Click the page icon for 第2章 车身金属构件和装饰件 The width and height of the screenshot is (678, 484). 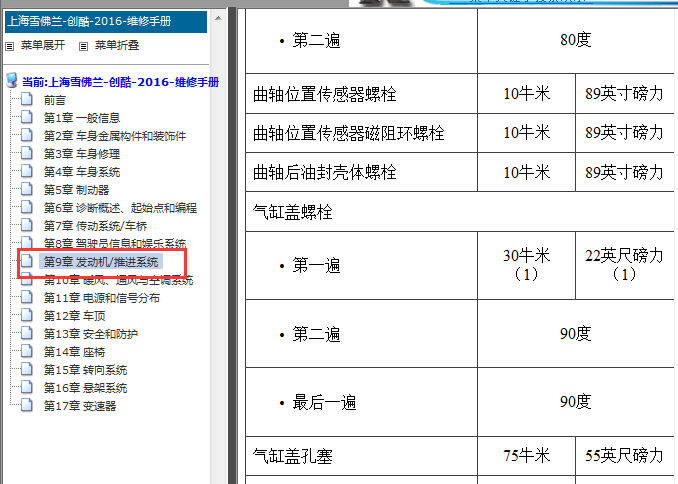tap(27, 135)
